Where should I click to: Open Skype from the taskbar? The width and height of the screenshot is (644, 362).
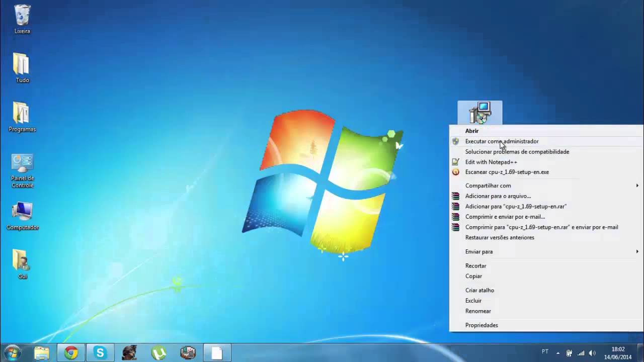(x=100, y=353)
